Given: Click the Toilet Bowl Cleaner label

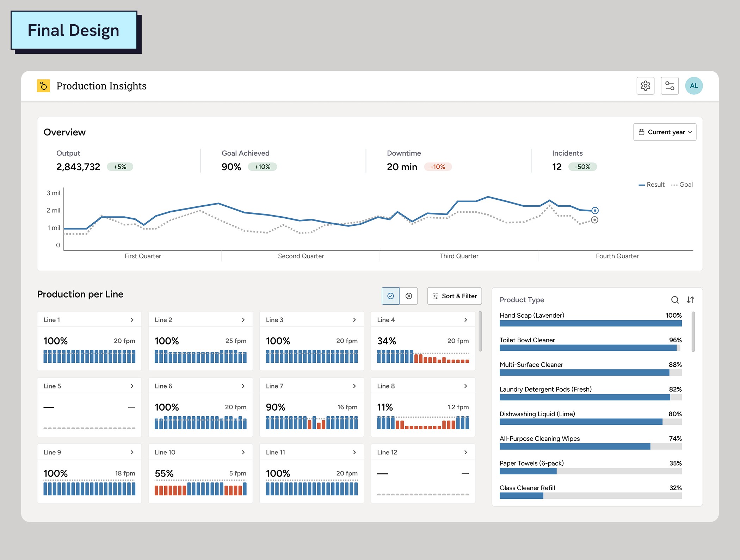Looking at the screenshot, I should (x=527, y=340).
